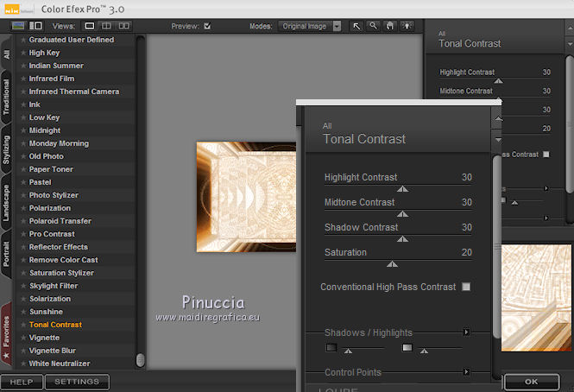Image resolution: width=574 pixels, height=392 pixels.
Task: Click the favorite star beside Solarization
Action: pos(23,299)
